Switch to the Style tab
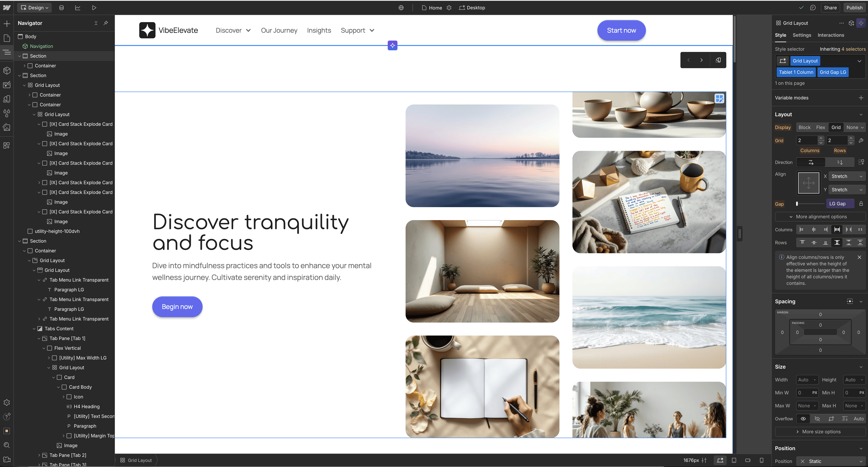The height and width of the screenshot is (467, 868). [x=780, y=35]
